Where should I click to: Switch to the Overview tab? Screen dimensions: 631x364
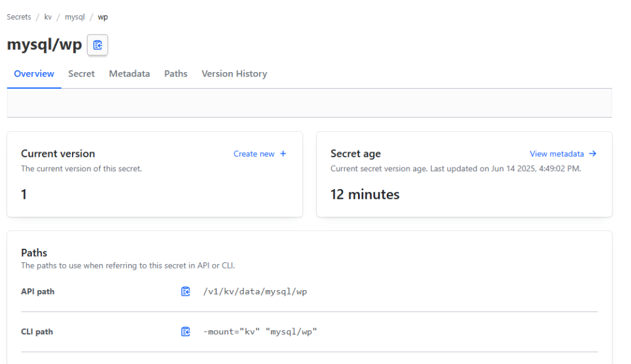(35, 74)
